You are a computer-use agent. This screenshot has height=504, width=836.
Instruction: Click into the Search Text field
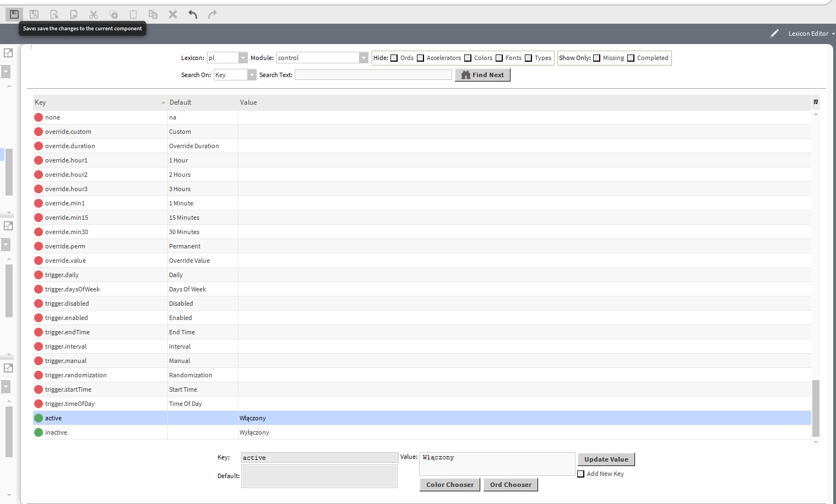[x=373, y=75]
